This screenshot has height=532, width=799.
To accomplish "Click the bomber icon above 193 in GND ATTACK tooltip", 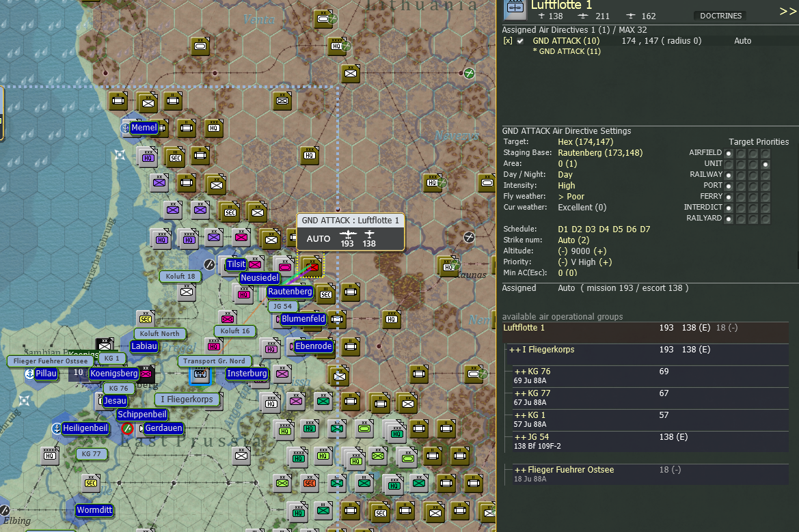I will click(x=348, y=235).
